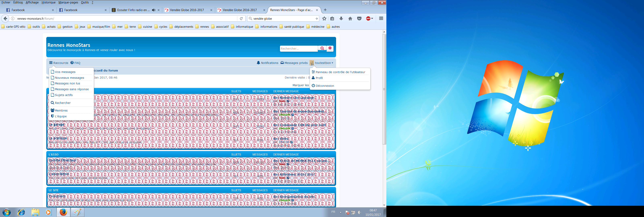This screenshot has height=217, width=644.
Task: Open the Comité Directeur forum
Action: tap(63, 160)
